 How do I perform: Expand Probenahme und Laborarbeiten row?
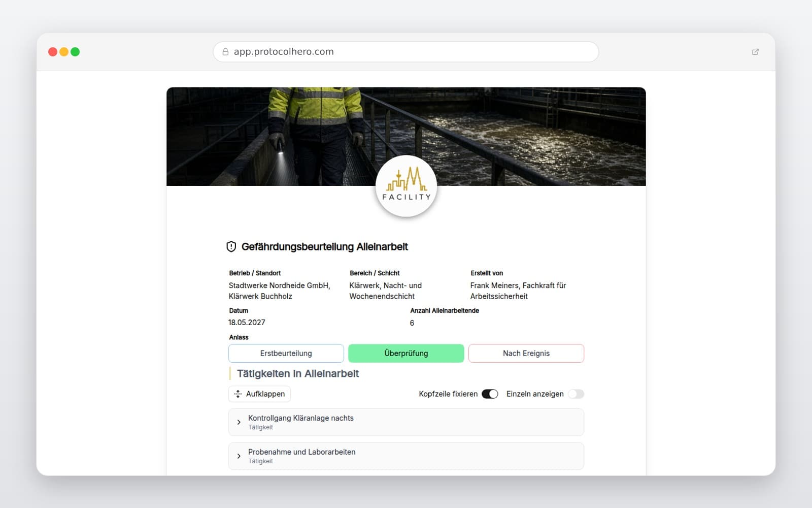pos(406,456)
